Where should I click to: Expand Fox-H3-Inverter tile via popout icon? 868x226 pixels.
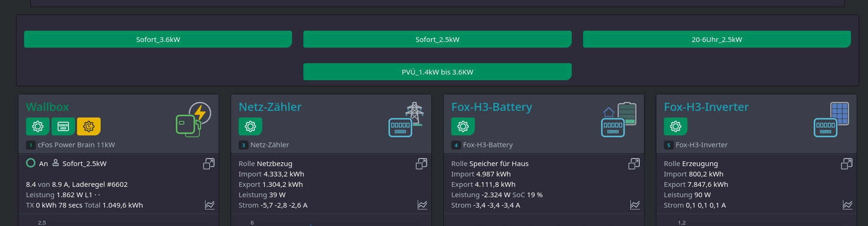pos(847,164)
